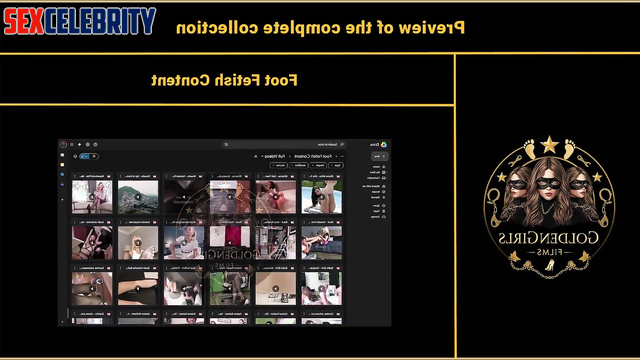640x360 pixels.
Task: Open the Trash section in the Drive sidebar
Action: (379, 211)
